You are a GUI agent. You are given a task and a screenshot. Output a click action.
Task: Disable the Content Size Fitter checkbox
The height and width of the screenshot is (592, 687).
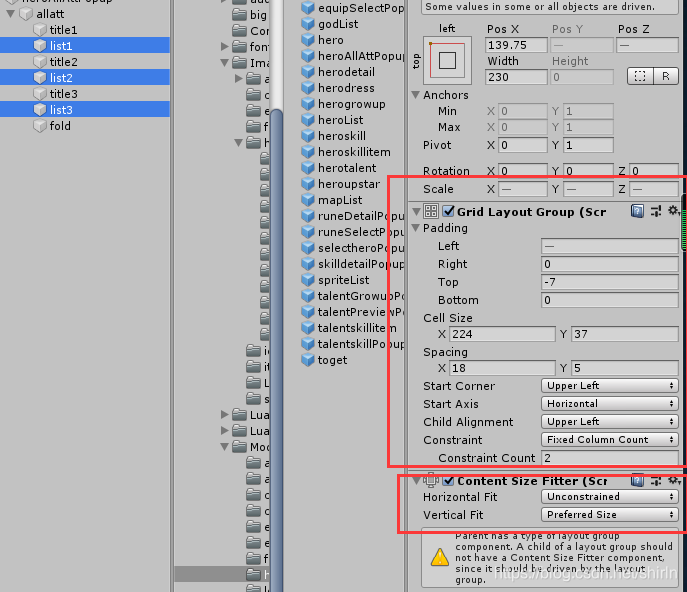pyautogui.click(x=448, y=481)
